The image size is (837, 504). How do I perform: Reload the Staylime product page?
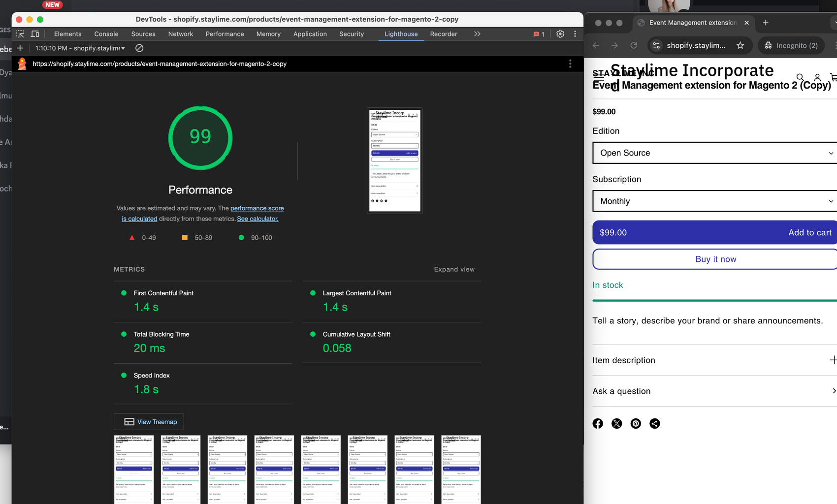pyautogui.click(x=634, y=45)
